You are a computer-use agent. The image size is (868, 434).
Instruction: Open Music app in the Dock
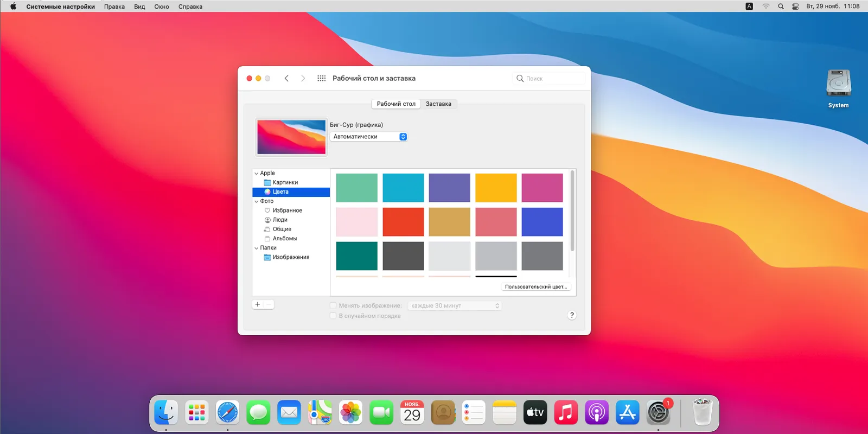[566, 413]
